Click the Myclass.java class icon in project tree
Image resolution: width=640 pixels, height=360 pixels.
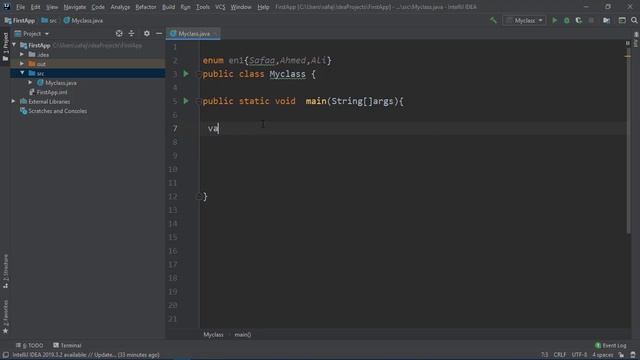(40, 83)
